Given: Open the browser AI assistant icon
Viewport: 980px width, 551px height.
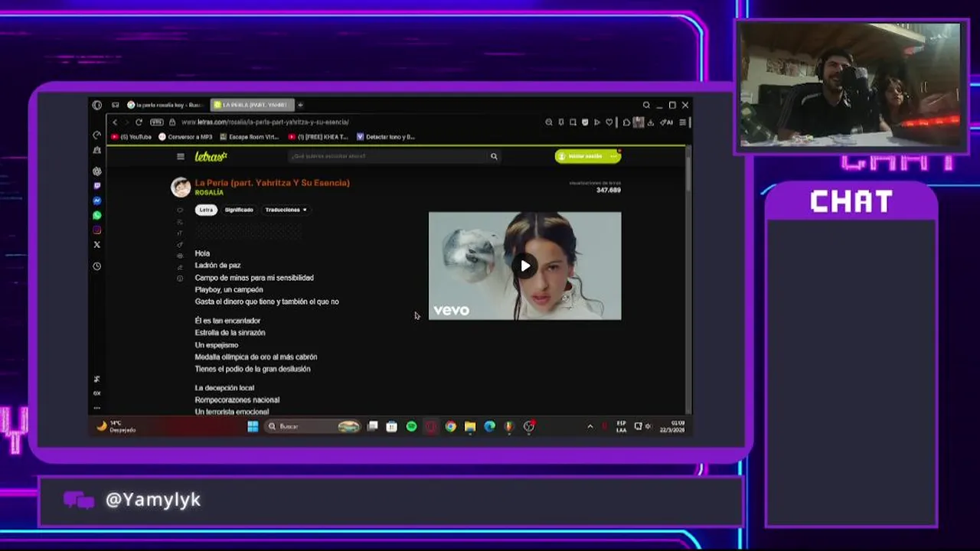Looking at the screenshot, I should click(666, 122).
